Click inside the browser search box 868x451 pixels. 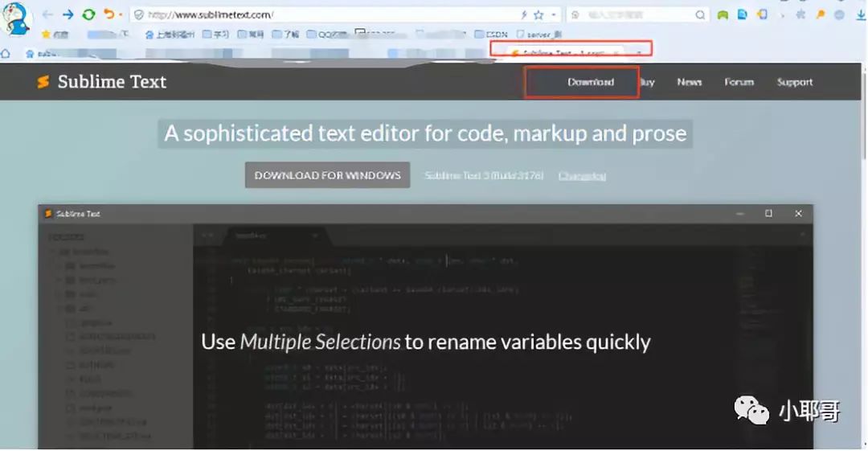637,15
